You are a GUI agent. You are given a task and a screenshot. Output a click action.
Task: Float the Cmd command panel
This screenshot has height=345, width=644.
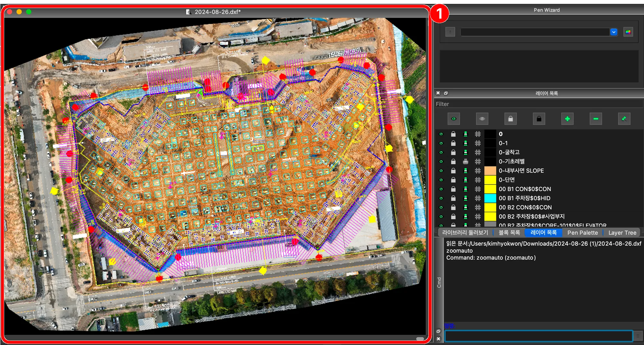pos(438,331)
